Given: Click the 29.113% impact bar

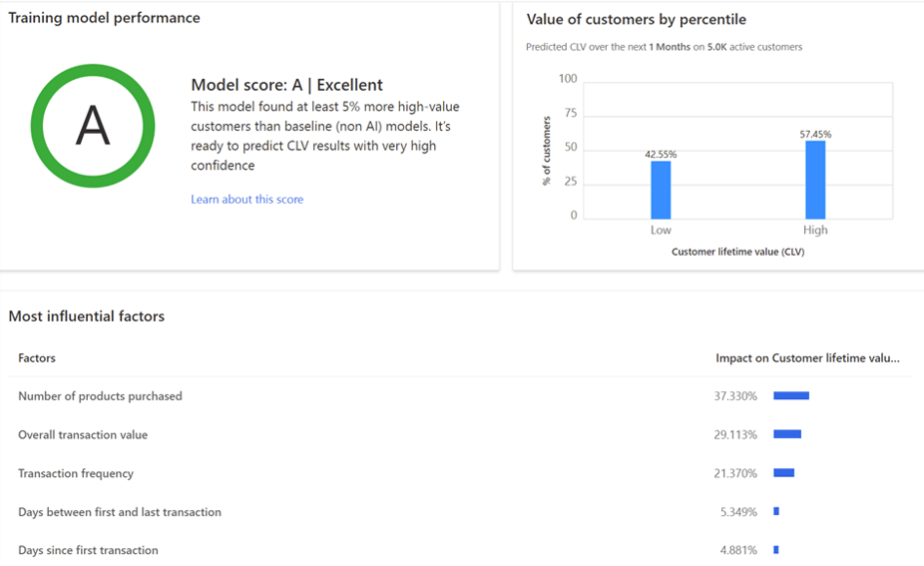Looking at the screenshot, I should tap(787, 434).
